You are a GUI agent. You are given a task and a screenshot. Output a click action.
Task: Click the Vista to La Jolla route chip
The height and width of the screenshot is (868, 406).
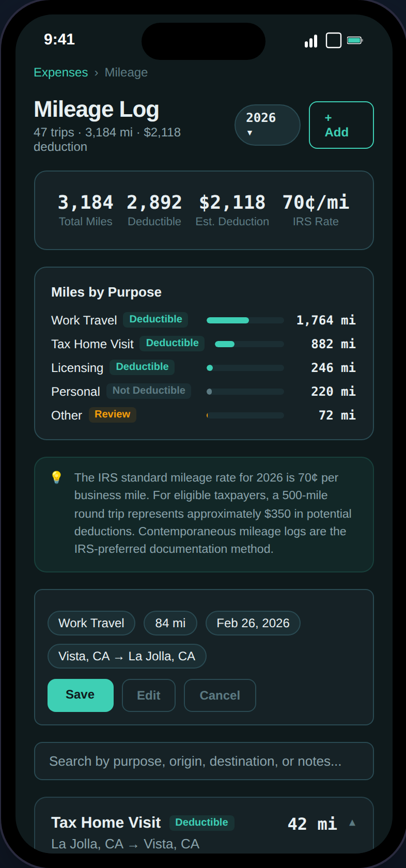127,656
